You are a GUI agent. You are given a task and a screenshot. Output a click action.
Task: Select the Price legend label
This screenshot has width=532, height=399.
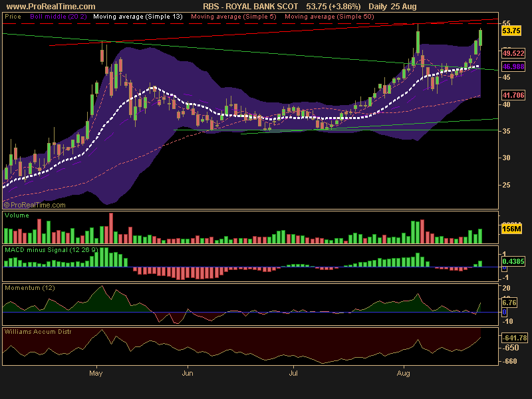click(13, 16)
